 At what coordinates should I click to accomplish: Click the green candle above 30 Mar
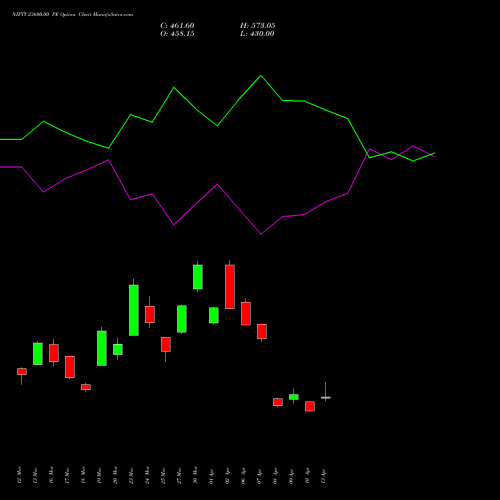click(x=198, y=277)
